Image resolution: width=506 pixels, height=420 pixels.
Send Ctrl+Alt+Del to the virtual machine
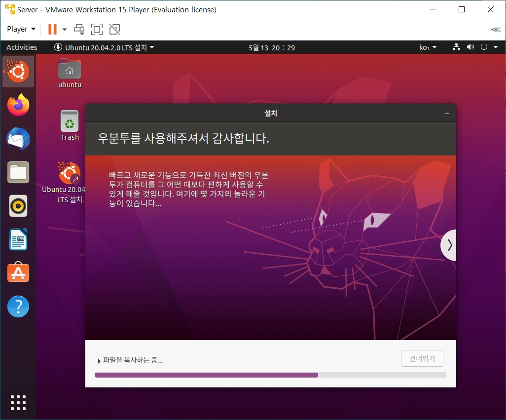[x=79, y=30]
